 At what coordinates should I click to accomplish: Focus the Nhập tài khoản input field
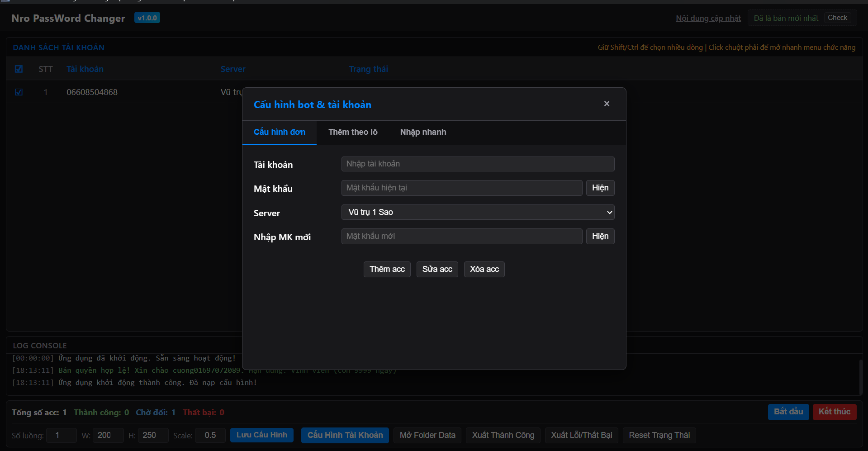[x=478, y=164]
